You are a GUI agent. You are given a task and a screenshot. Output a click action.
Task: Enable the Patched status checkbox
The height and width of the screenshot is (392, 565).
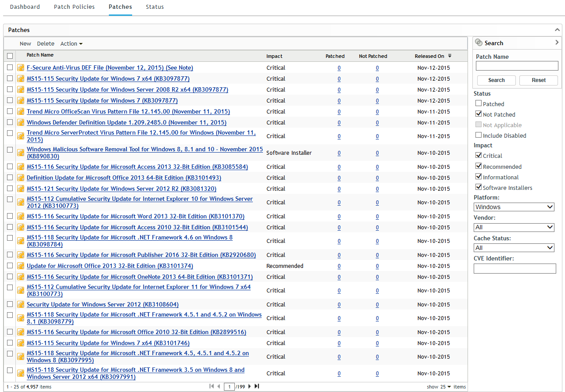point(479,104)
